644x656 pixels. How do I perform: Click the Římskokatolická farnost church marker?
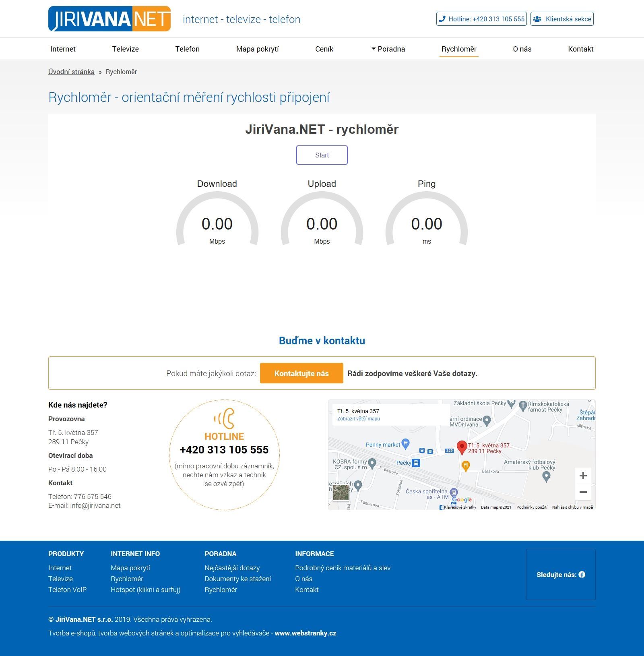point(523,406)
